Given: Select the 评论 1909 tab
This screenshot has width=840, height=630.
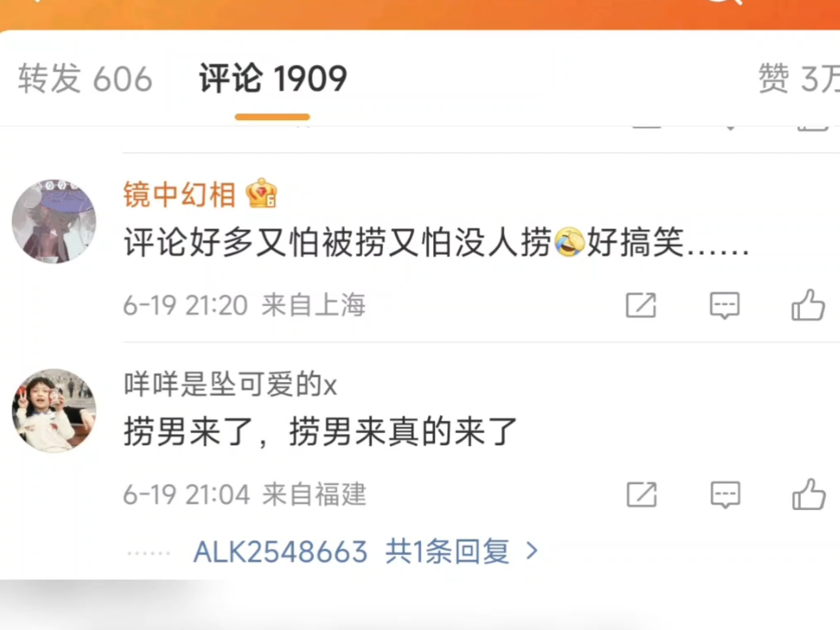Looking at the screenshot, I should click(273, 79).
